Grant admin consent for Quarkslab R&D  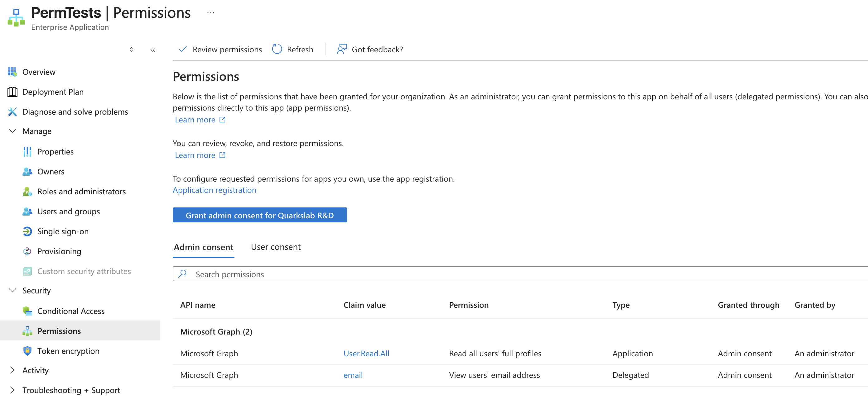pos(259,215)
